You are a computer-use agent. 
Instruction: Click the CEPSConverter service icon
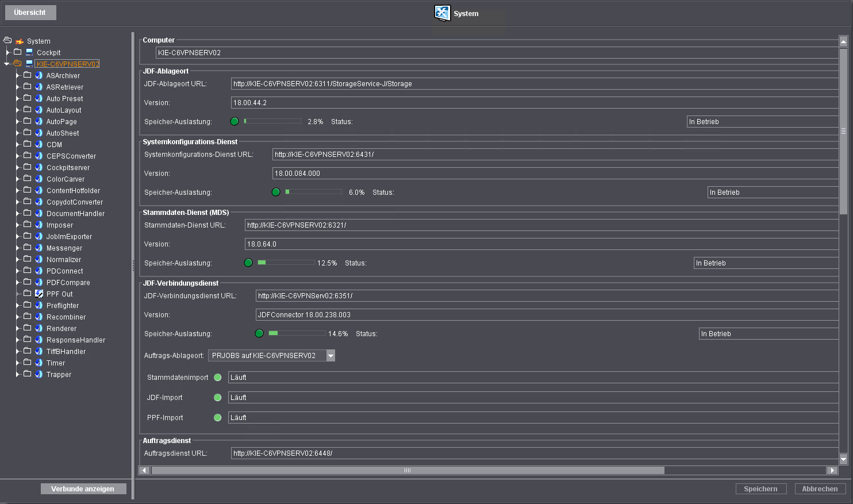point(39,156)
